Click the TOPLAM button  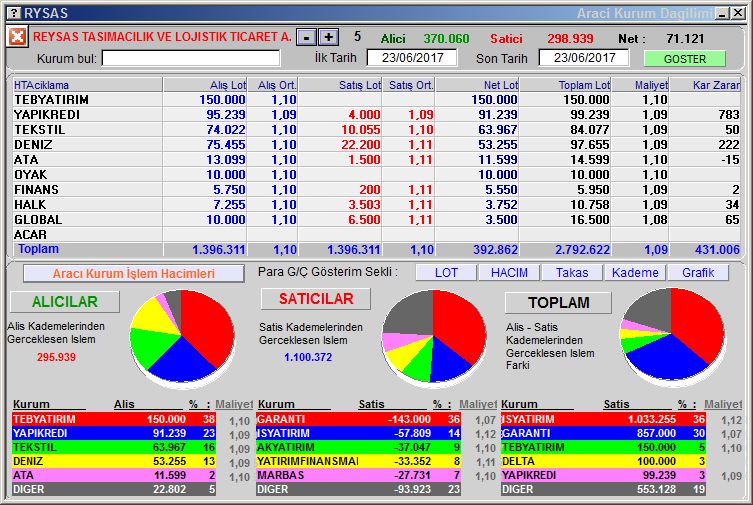(x=559, y=302)
